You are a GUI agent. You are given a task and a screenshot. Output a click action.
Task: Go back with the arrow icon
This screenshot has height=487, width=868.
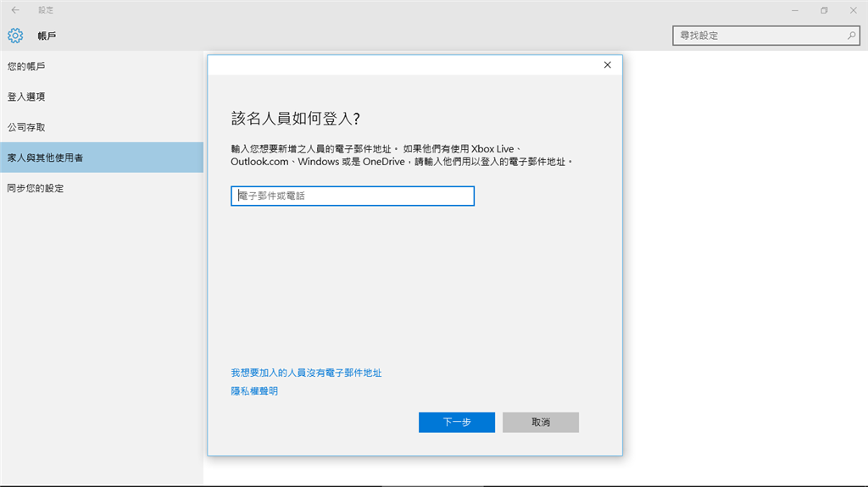click(15, 10)
